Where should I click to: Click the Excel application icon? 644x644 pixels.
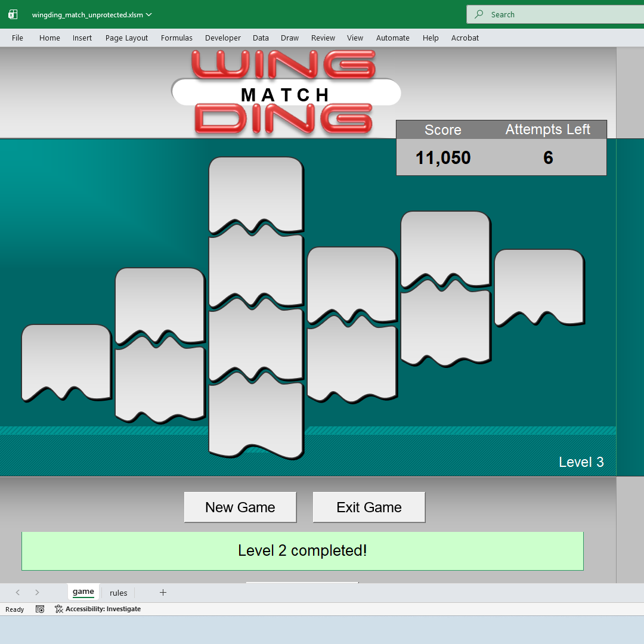pyautogui.click(x=12, y=14)
